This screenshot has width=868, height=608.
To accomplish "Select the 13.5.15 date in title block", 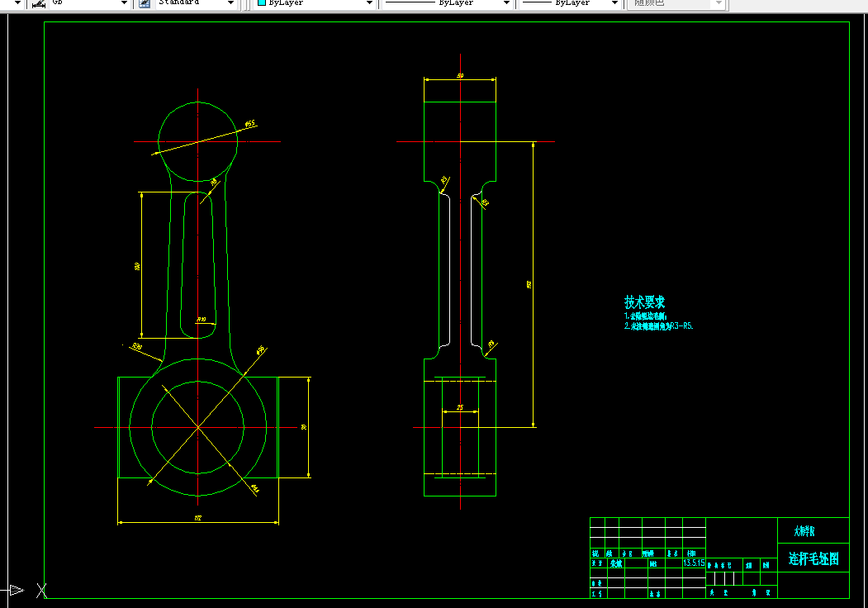I will 695,563.
